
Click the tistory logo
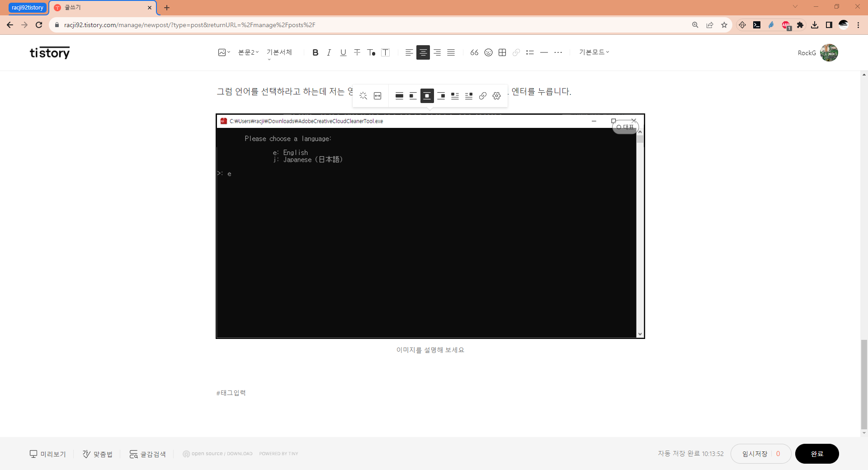50,53
